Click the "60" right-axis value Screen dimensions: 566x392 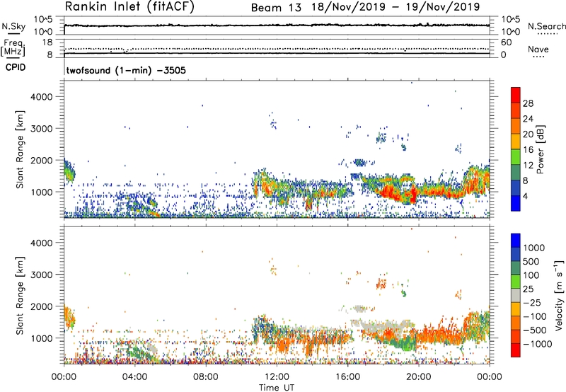coord(506,42)
